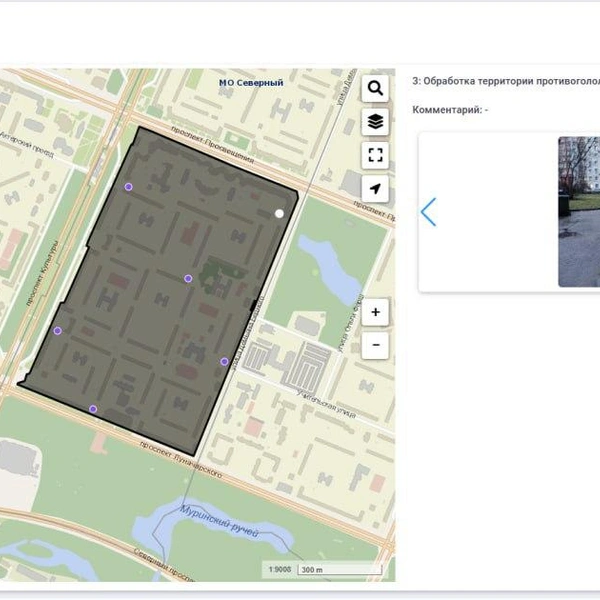Zoom out with the minus button
Image resolution: width=600 pixels, height=600 pixels.
375,345
